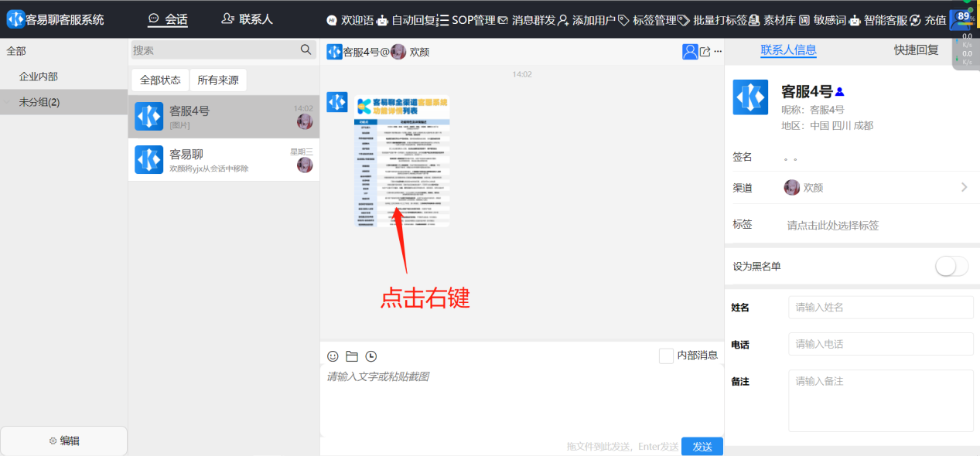Click the 客易聊客服系统 logo icon
This screenshot has height=456, width=980.
(15, 19)
